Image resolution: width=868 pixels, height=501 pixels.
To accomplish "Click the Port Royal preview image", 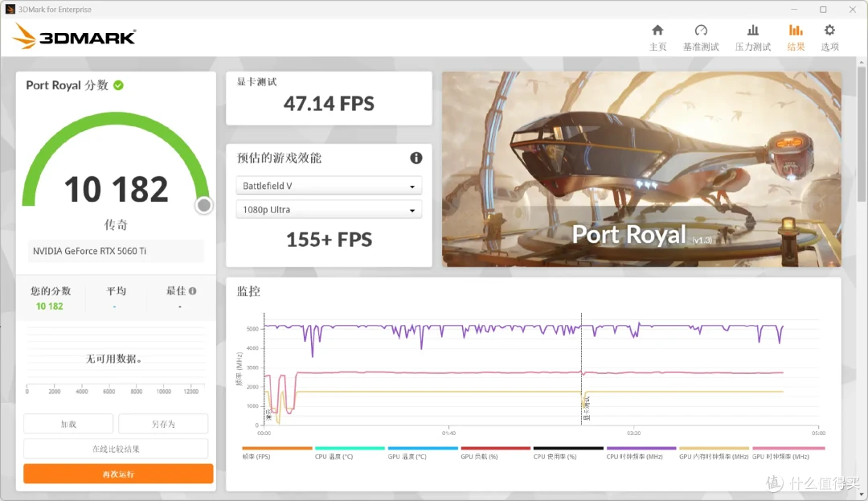I will [x=641, y=170].
